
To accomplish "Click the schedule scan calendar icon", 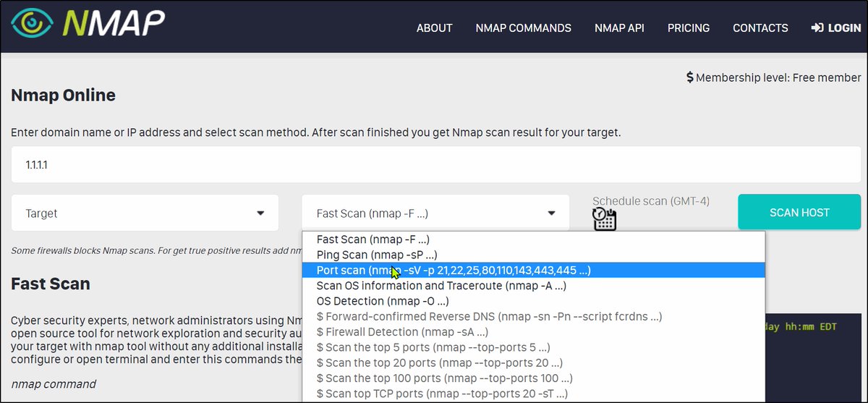I will 604,219.
